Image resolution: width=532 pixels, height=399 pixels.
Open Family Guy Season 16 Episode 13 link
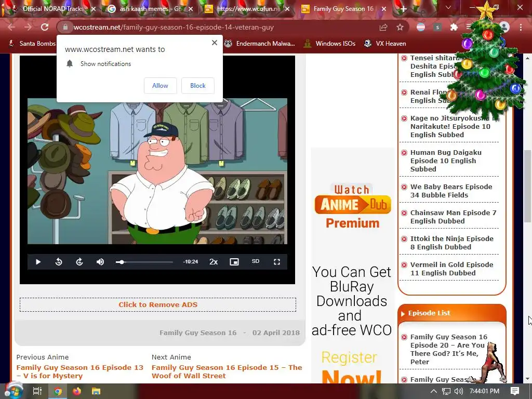(79, 371)
